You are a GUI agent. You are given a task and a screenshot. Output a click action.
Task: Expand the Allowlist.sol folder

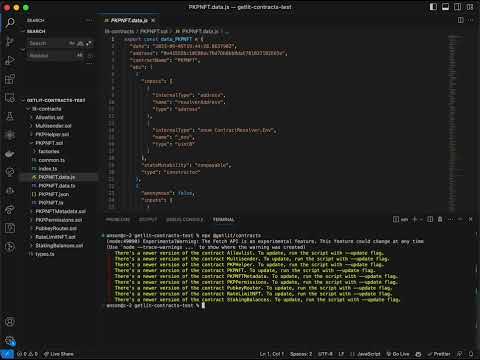click(49, 117)
